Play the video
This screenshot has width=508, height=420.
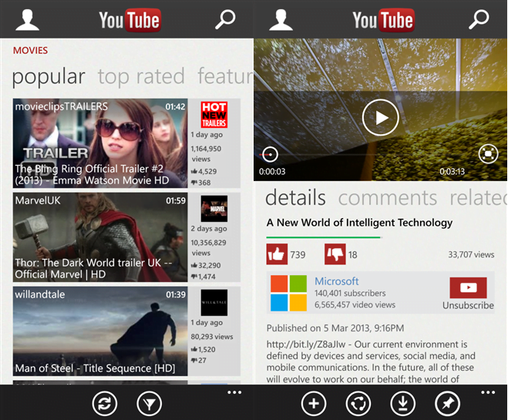(380, 118)
